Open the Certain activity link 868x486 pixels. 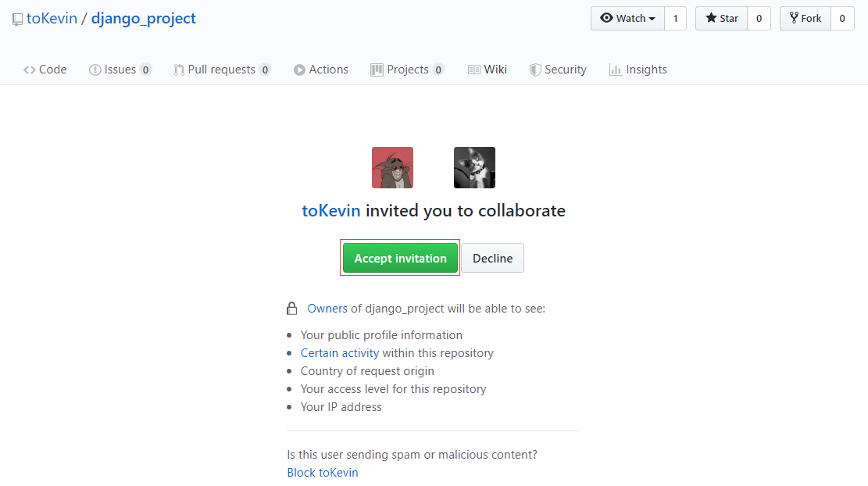[340, 353]
